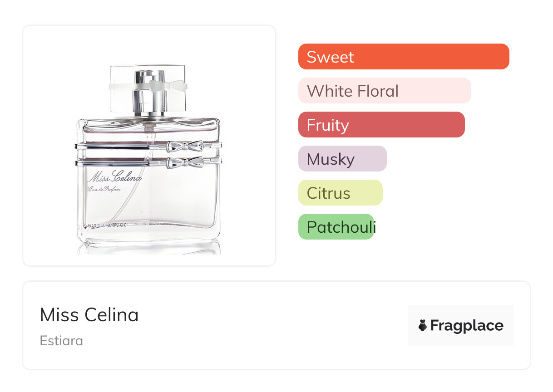The height and width of the screenshot is (392, 553).
Task: Select the Sweet accord bar
Action: coord(403,57)
